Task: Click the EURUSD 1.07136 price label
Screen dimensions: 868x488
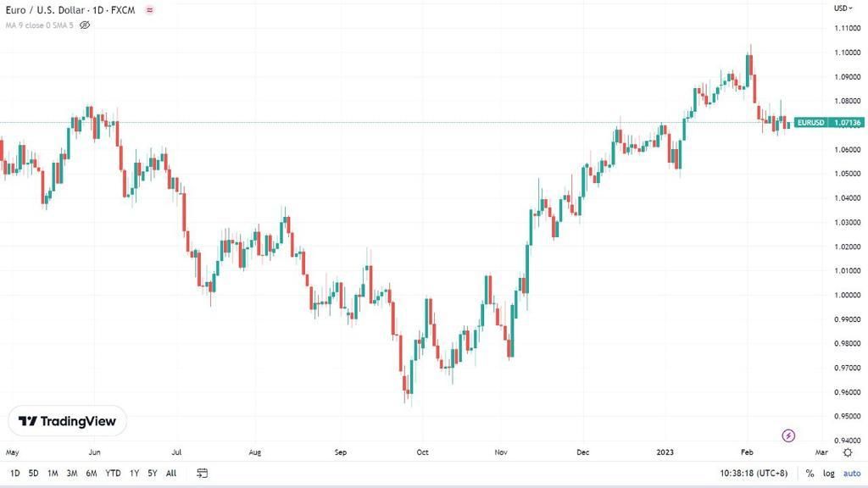Action: (x=829, y=122)
